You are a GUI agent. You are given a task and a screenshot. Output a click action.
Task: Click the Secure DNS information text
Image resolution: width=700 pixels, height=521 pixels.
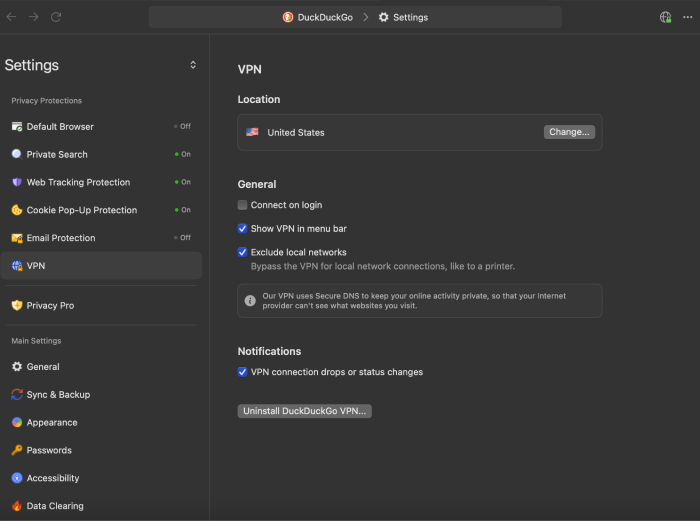click(x=414, y=300)
